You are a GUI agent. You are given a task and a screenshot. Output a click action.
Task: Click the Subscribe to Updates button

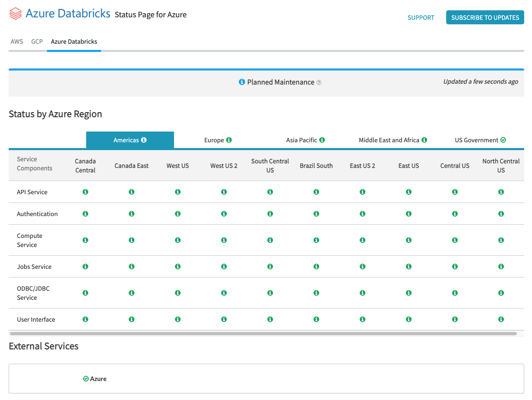click(485, 17)
